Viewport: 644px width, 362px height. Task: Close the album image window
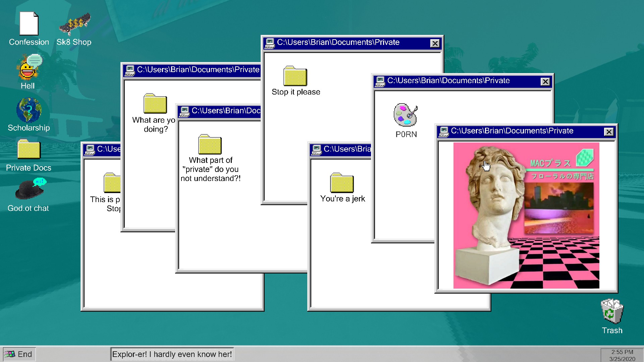tap(609, 132)
